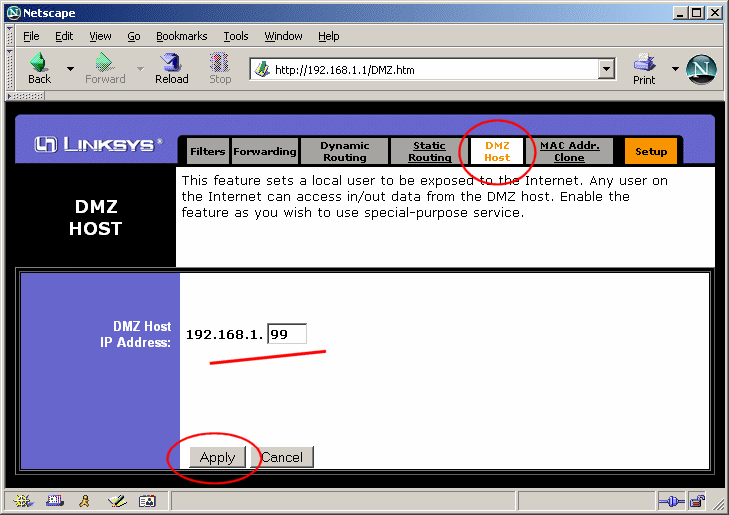Select the DMZ Host tab
The height and width of the screenshot is (515, 729).
497,151
